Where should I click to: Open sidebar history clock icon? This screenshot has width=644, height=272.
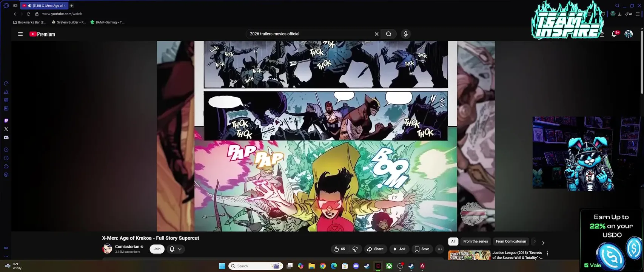[x=6, y=158]
